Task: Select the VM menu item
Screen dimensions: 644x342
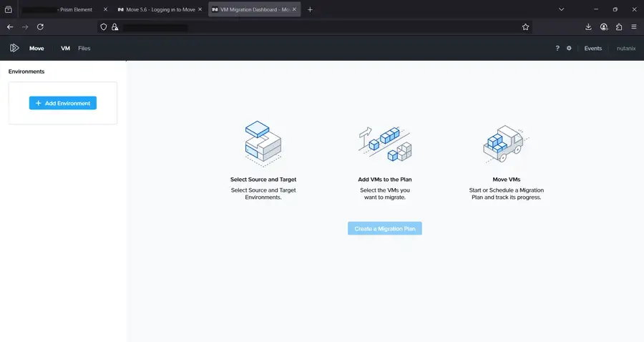Action: (x=65, y=48)
